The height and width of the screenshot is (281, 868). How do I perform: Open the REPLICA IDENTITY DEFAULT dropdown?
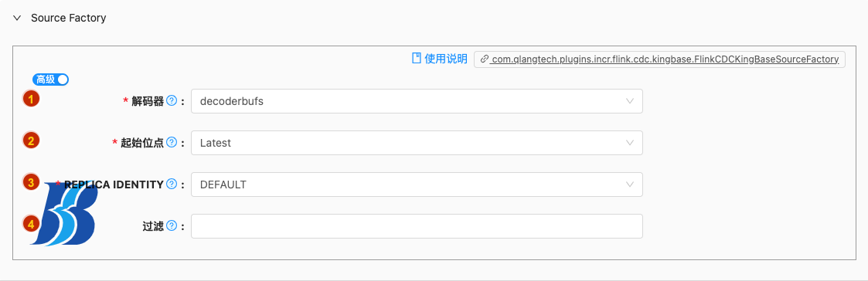point(417,185)
